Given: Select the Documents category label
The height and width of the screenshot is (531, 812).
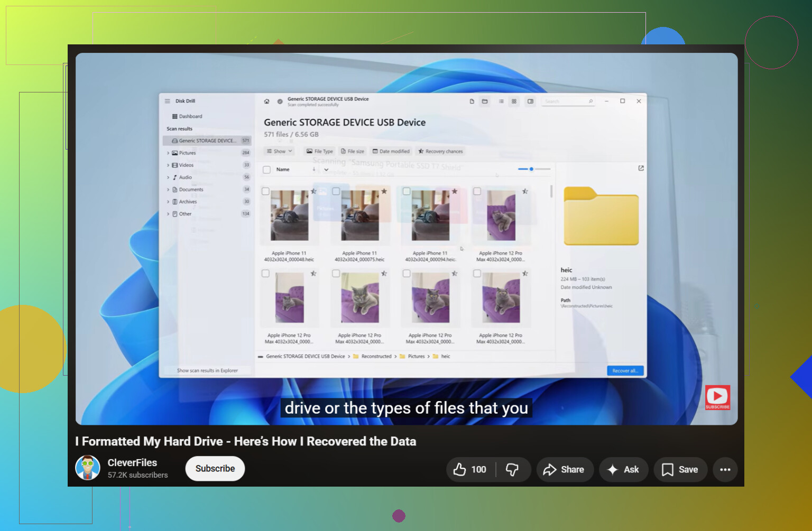Looking at the screenshot, I should (191, 190).
